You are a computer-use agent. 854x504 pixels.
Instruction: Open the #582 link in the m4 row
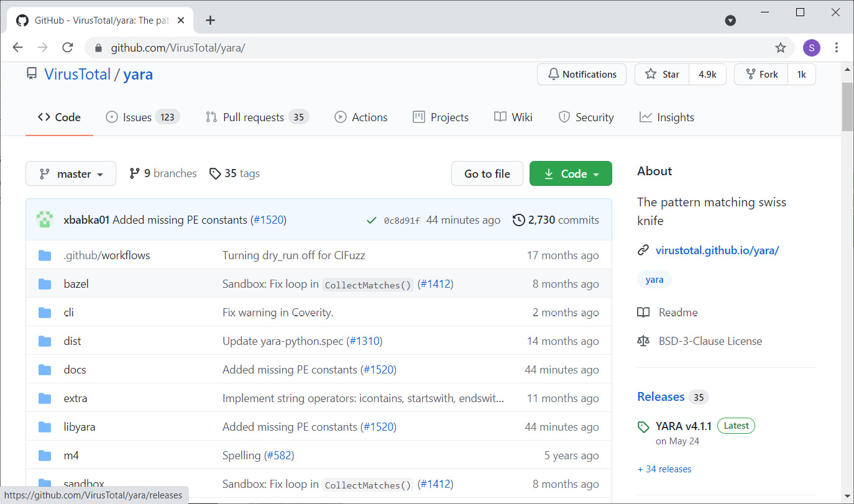tap(279, 456)
